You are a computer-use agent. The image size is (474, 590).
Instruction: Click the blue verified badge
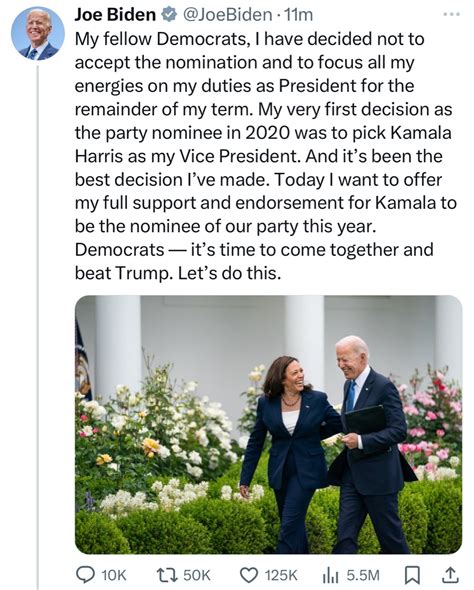coord(169,15)
